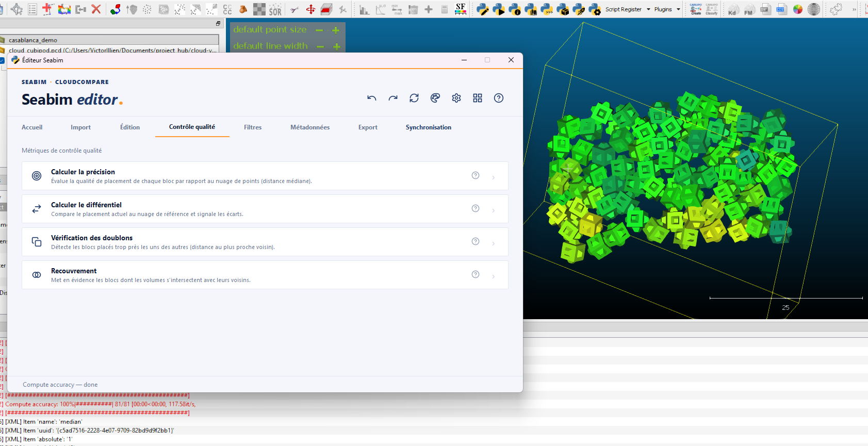Click the redo arrow in Seabim editor
Image resolution: width=868 pixels, height=446 pixels.
tap(393, 98)
